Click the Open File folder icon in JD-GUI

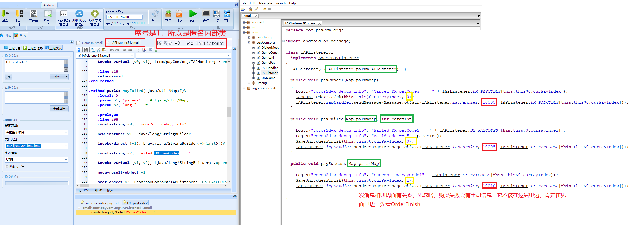(x=243, y=9)
